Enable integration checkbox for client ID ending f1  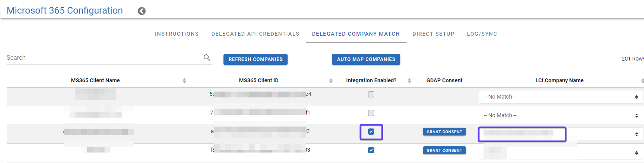coord(371,113)
